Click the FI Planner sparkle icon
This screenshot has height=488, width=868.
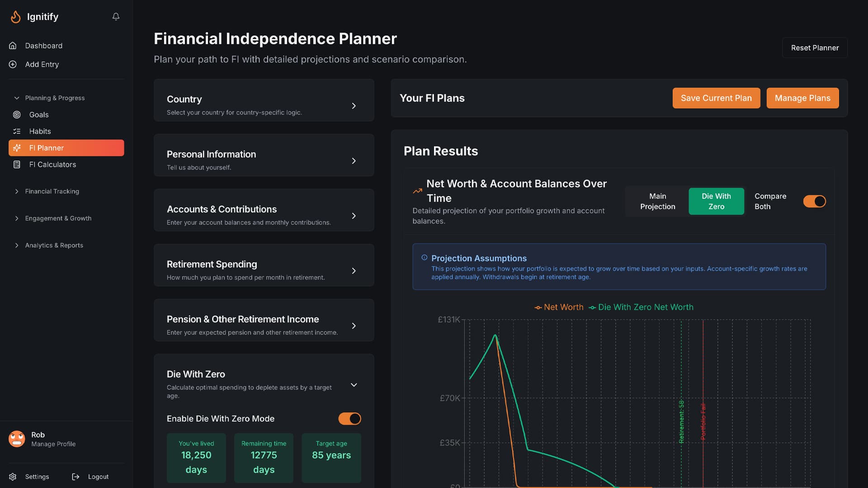tap(17, 148)
